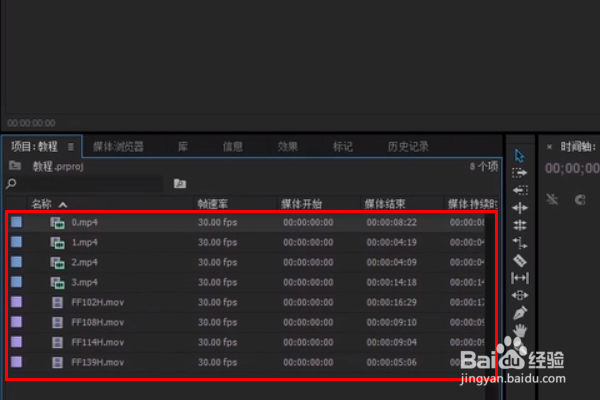This screenshot has width=600, height=400.
Task: Click the 00;00;00 timeline timecode
Action: tap(572, 168)
